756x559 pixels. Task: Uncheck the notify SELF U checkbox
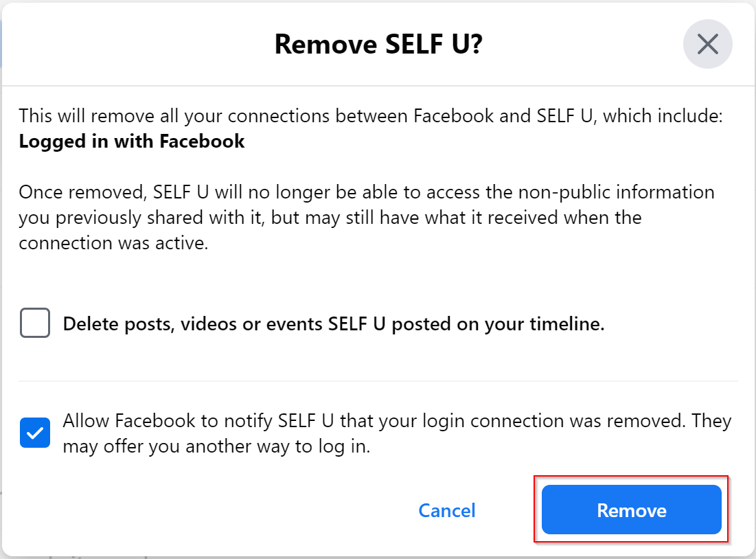coord(35,433)
